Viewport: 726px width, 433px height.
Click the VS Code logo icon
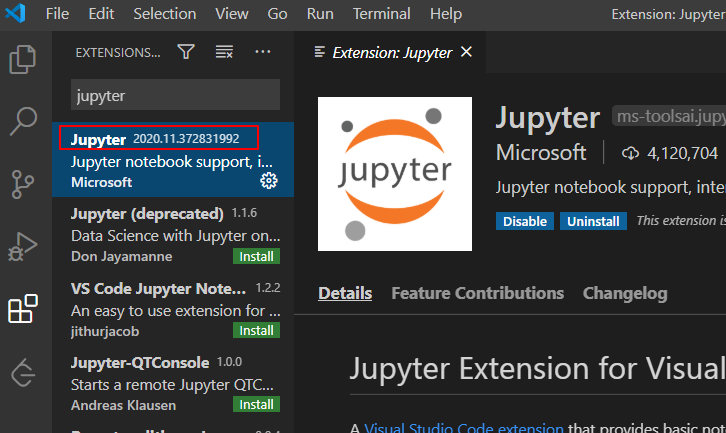(15, 13)
